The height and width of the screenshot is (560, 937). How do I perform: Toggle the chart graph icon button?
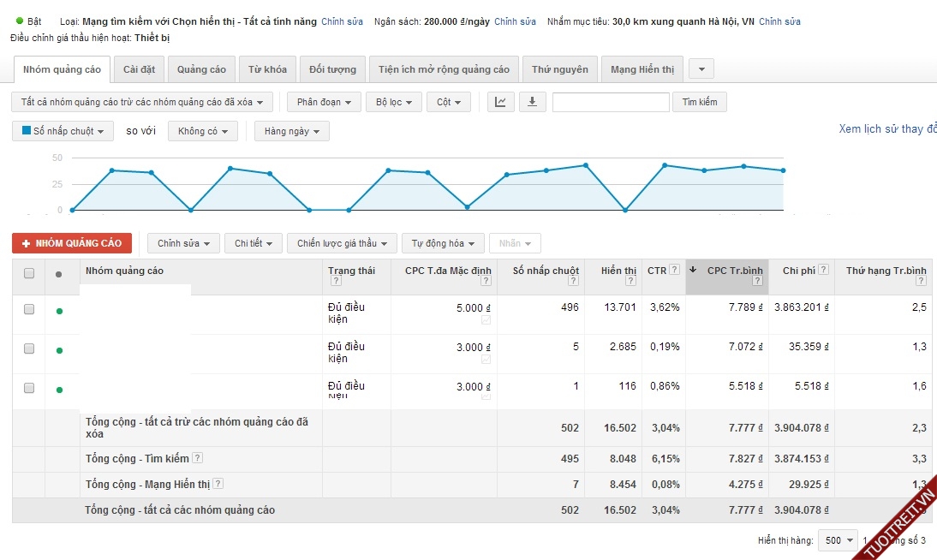point(501,103)
